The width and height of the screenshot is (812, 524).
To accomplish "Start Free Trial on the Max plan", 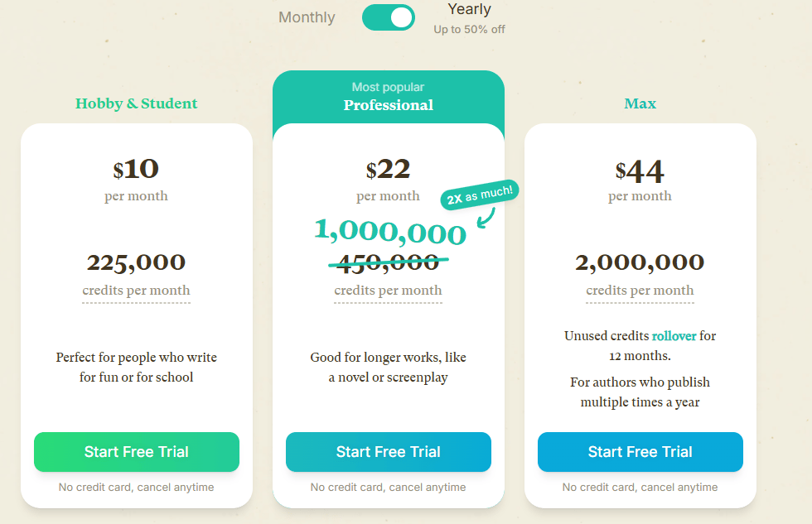I will coord(640,452).
